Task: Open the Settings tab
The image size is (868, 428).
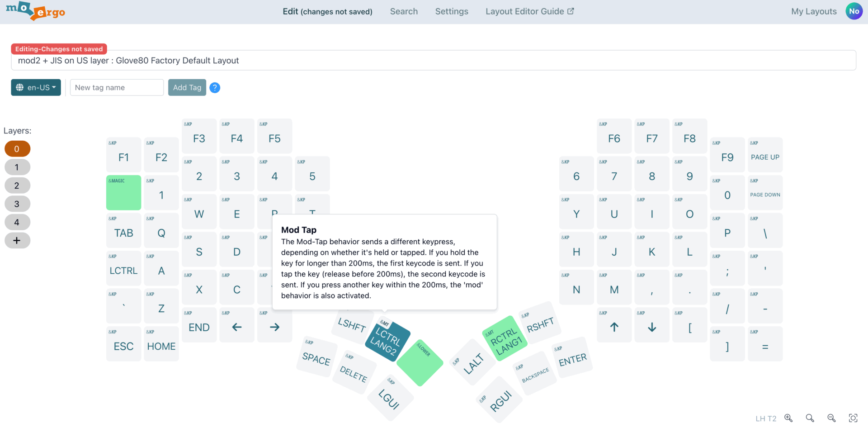Action: pos(452,11)
